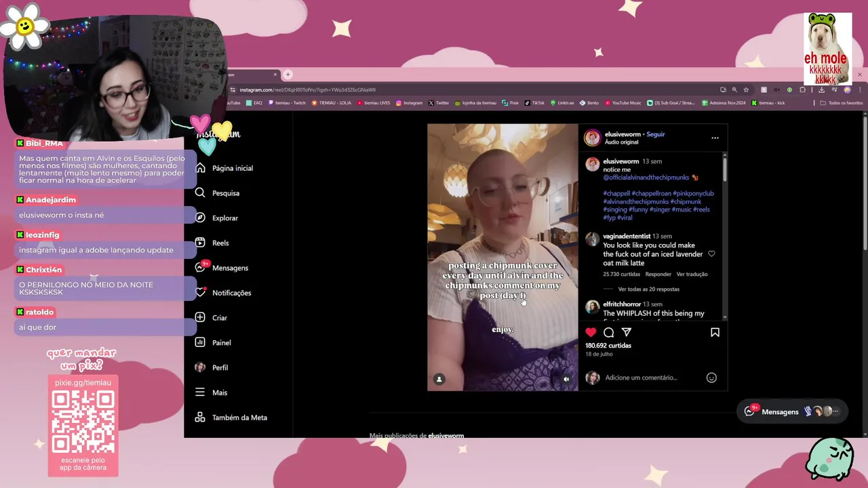This screenshot has width=868, height=488.
Task: Click the reel video to pause
Action: [x=502, y=256]
